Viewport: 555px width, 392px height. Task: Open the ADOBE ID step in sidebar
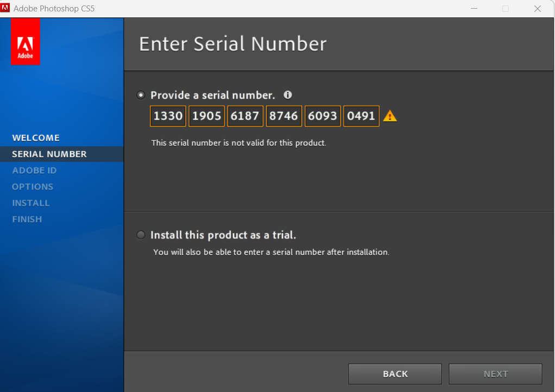click(x=34, y=170)
